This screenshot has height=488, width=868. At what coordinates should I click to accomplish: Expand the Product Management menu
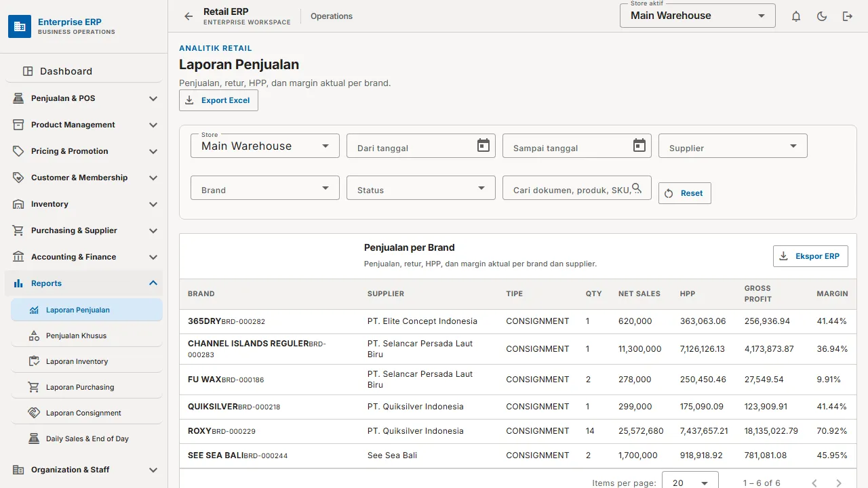(84, 125)
